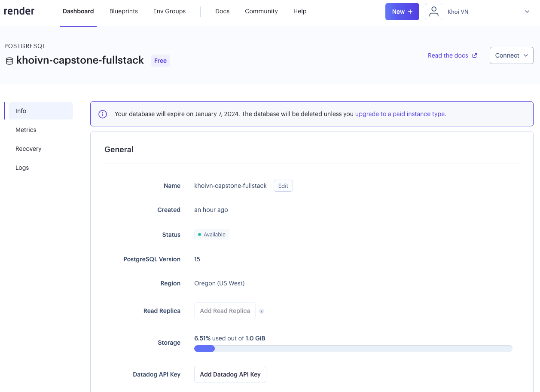Click the external link icon after Read the docs
The width and height of the screenshot is (540, 392).
point(475,55)
